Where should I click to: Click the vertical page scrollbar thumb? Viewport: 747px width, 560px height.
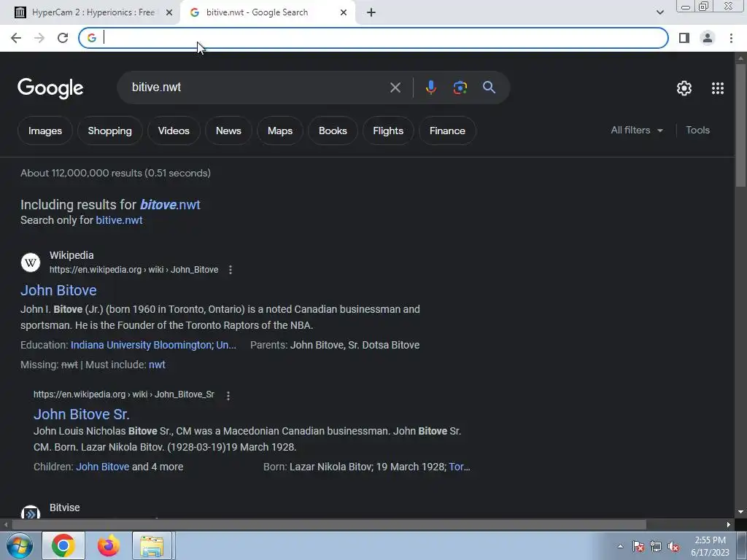(x=740, y=125)
